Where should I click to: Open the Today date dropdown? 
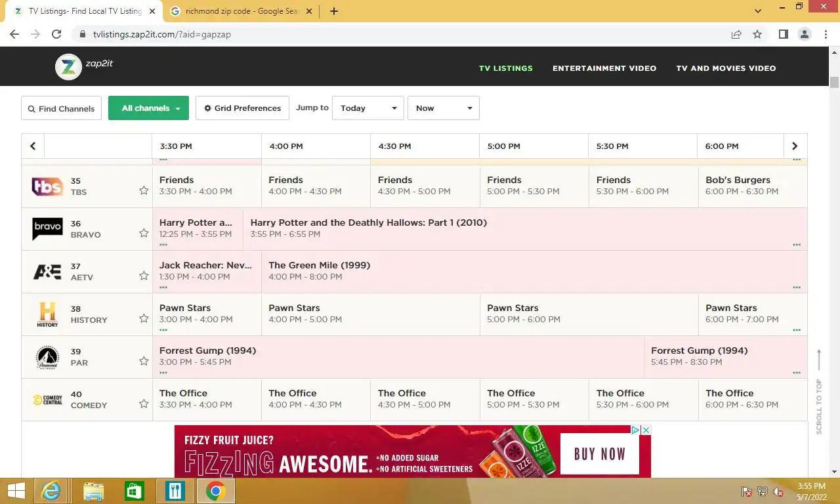(x=368, y=108)
